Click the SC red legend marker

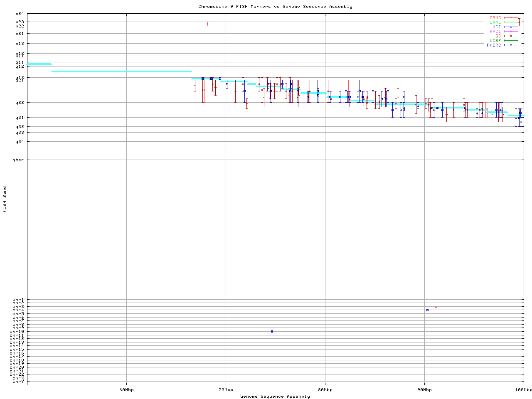(511, 36)
